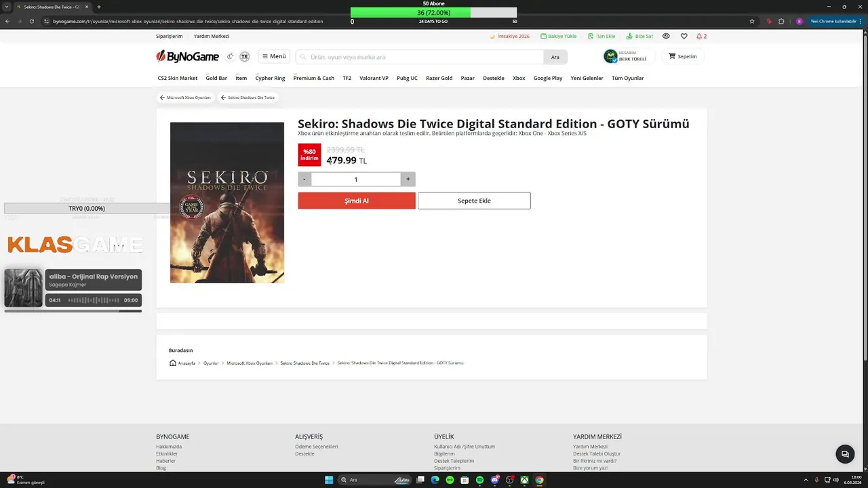Click Oyunlar breadcrumb link
This screenshot has width=868, height=488.
pos(211,363)
